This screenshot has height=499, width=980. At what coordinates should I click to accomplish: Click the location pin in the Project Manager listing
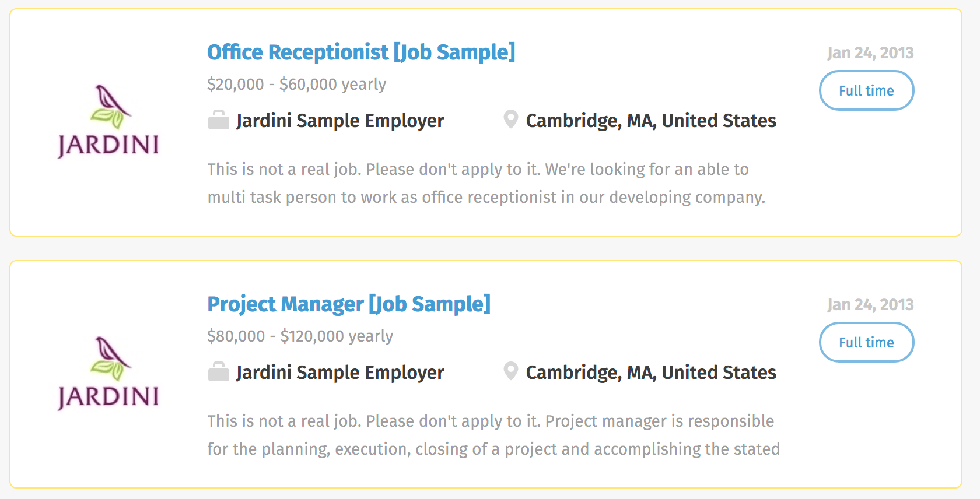pos(510,371)
